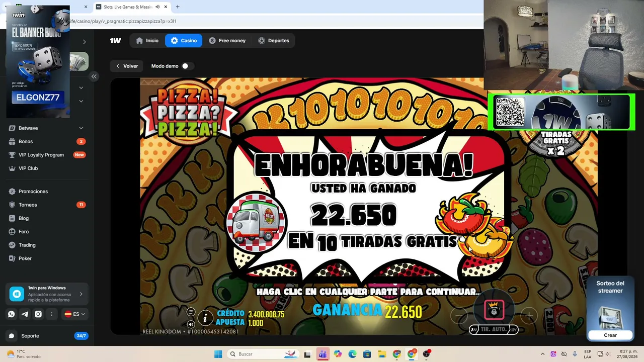
Task: Open Microsoft Edge from the taskbar
Action: coord(352,354)
